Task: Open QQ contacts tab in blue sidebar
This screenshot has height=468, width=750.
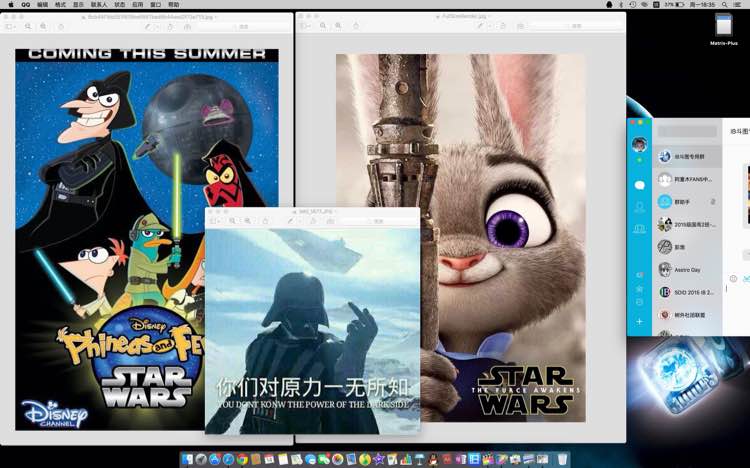Action: [640, 207]
